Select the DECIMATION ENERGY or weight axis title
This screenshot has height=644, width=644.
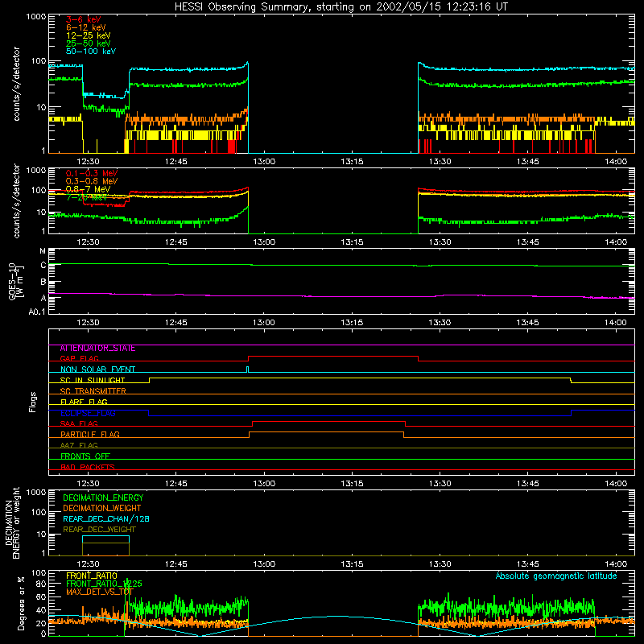(x=12, y=522)
